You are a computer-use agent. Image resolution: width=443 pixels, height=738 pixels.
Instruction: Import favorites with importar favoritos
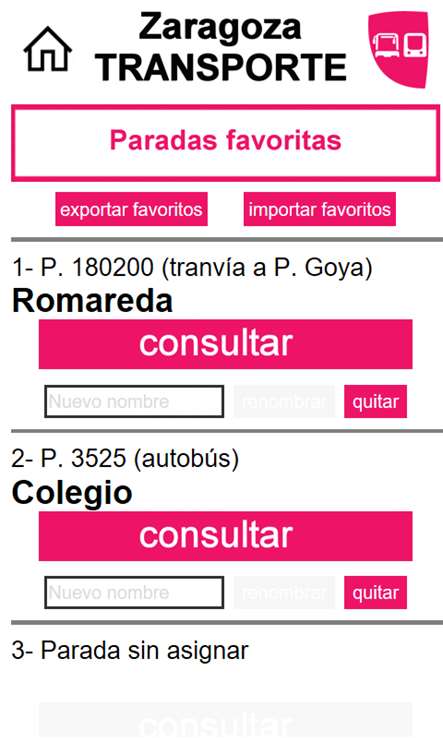click(320, 209)
